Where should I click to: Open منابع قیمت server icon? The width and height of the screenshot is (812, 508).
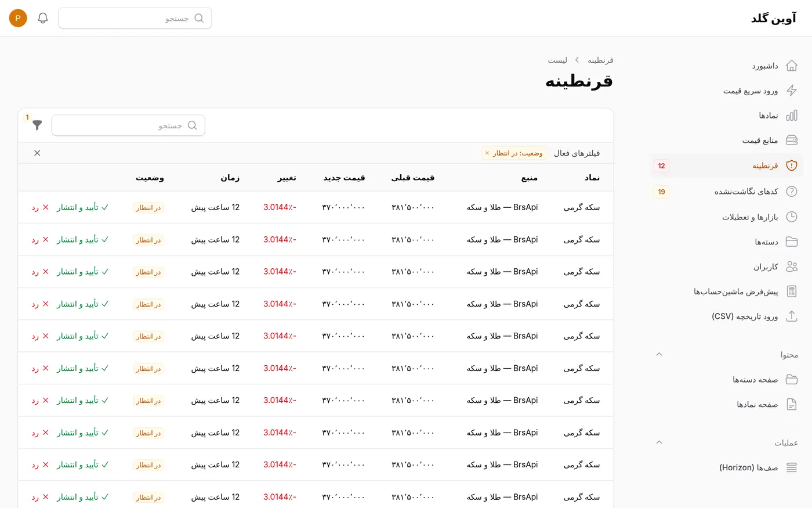click(x=791, y=140)
